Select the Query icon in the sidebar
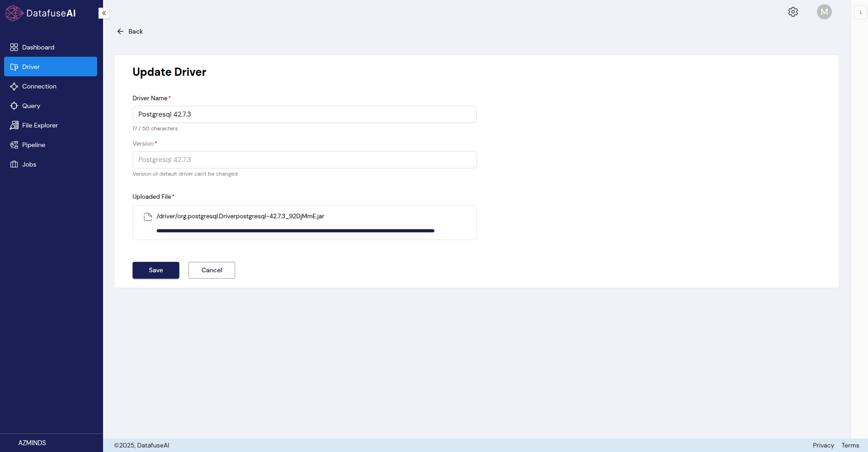Image resolution: width=868 pixels, height=452 pixels. [x=14, y=106]
